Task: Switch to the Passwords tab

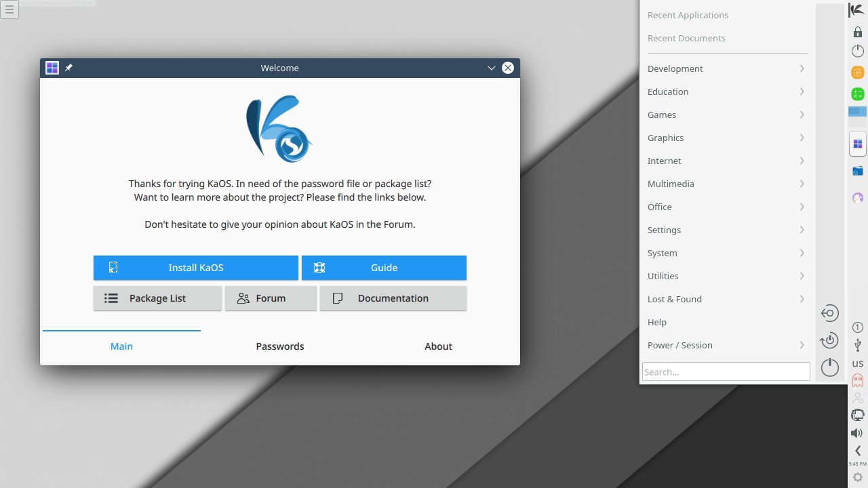Action: [x=279, y=346]
